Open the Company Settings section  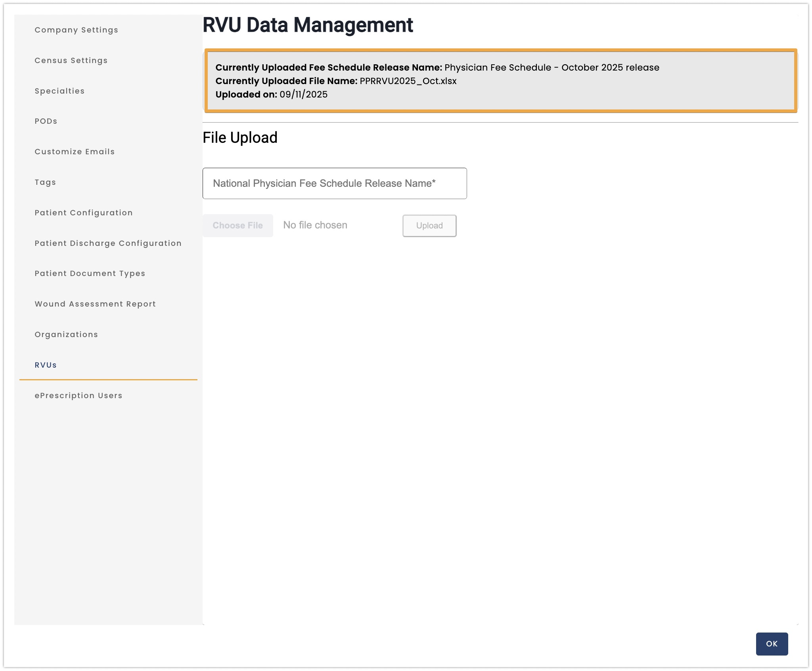76,30
